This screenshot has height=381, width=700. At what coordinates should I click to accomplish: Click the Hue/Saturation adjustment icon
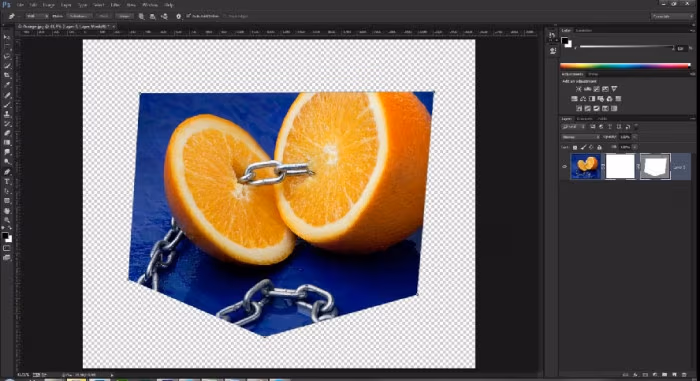tap(575, 99)
